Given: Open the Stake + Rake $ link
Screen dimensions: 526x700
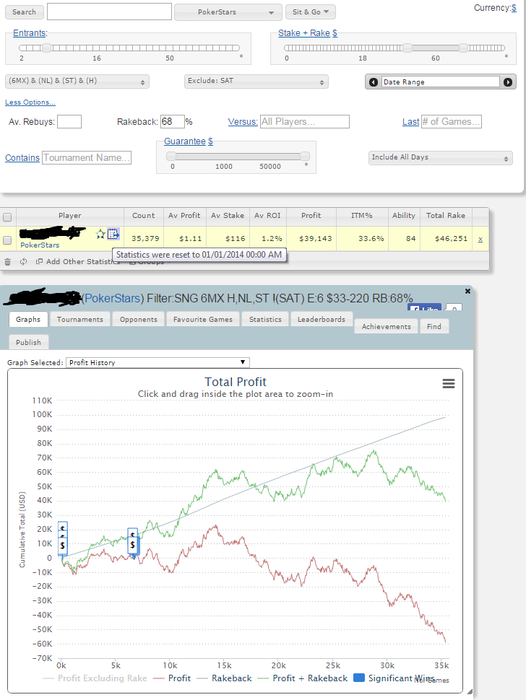Looking at the screenshot, I should point(308,33).
